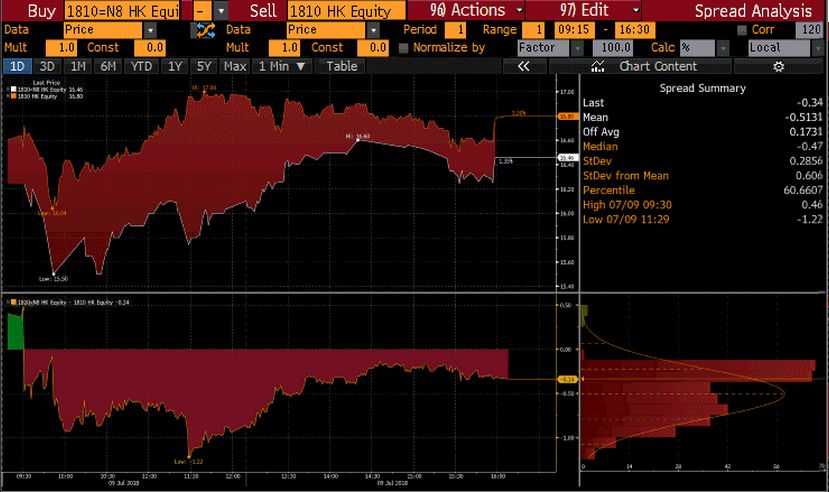Click the Range start time 09:15 field
829x492 pixels.
(572, 31)
